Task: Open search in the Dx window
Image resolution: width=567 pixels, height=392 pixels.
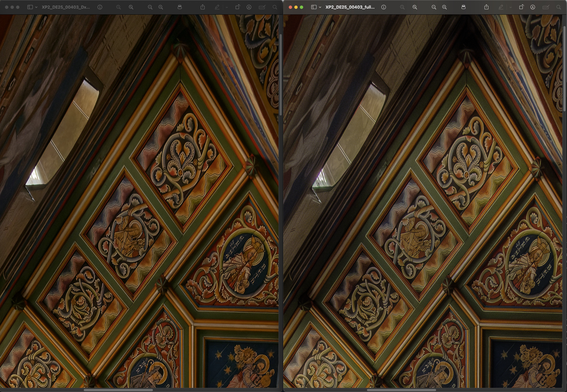Action: tap(275, 7)
